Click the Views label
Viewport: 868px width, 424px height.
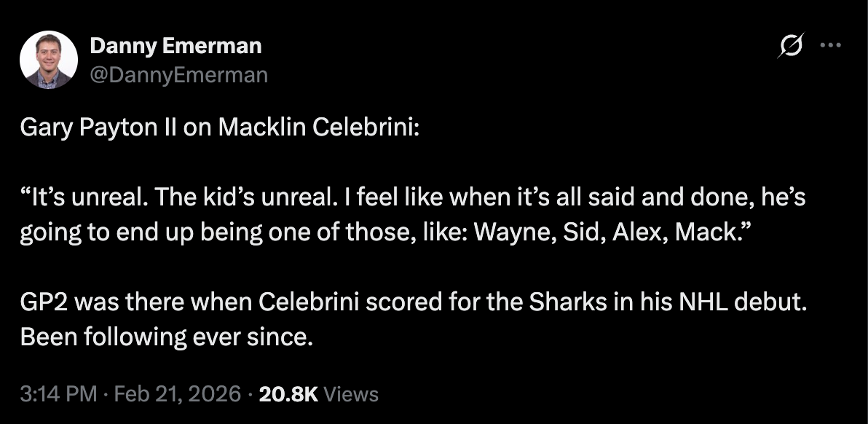[351, 394]
